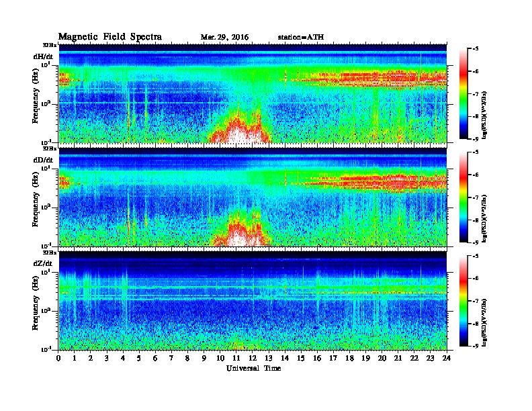This screenshot has width=532, height=411.
Task: Click the "Magnetic Field Spectra" title
Action: 110,37
